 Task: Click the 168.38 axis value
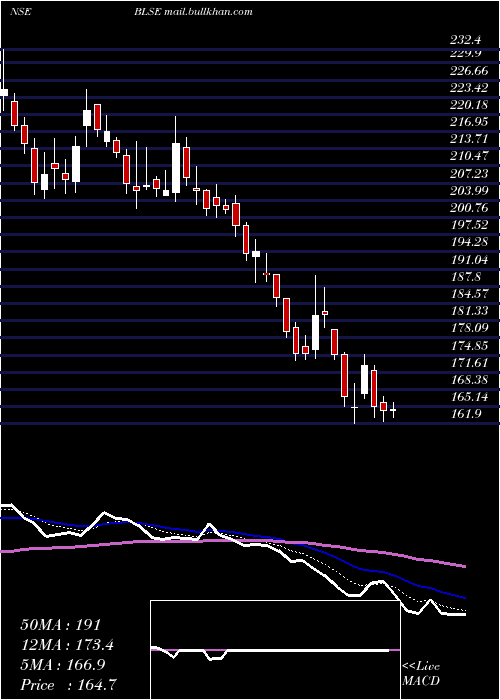point(470,380)
